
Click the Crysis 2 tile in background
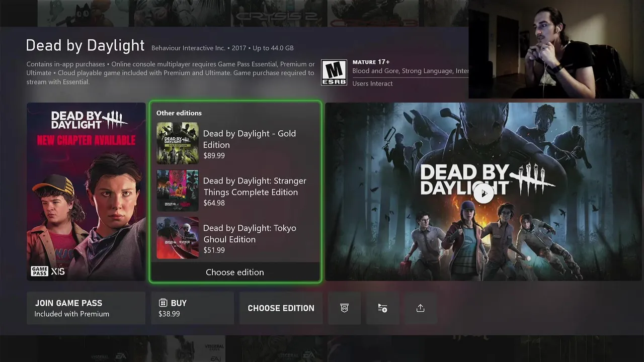(x=279, y=13)
